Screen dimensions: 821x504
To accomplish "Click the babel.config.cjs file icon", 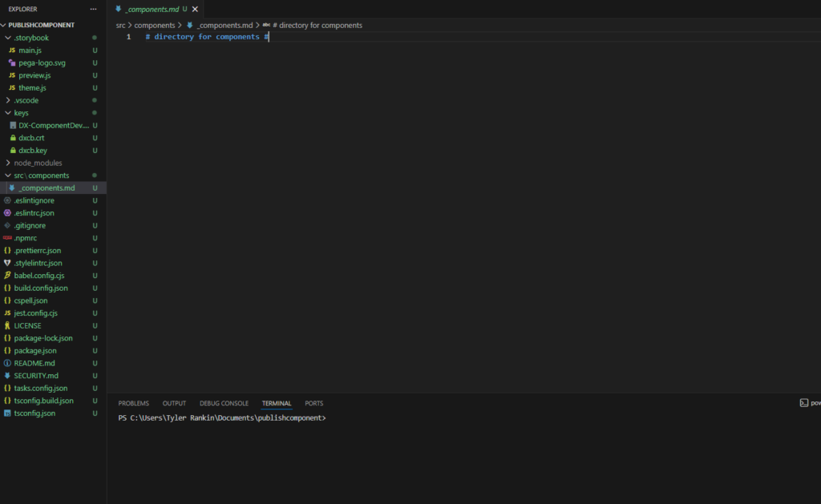I will (x=7, y=276).
